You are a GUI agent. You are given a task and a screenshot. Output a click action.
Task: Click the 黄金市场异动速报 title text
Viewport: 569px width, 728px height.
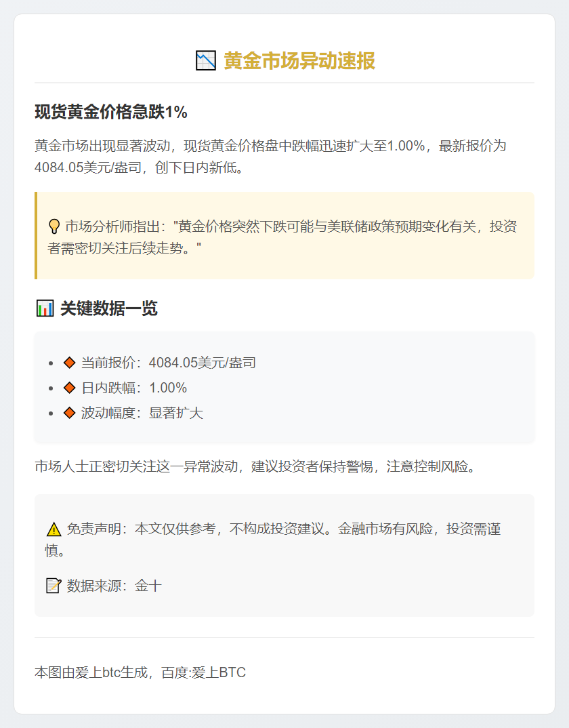tap(299, 61)
